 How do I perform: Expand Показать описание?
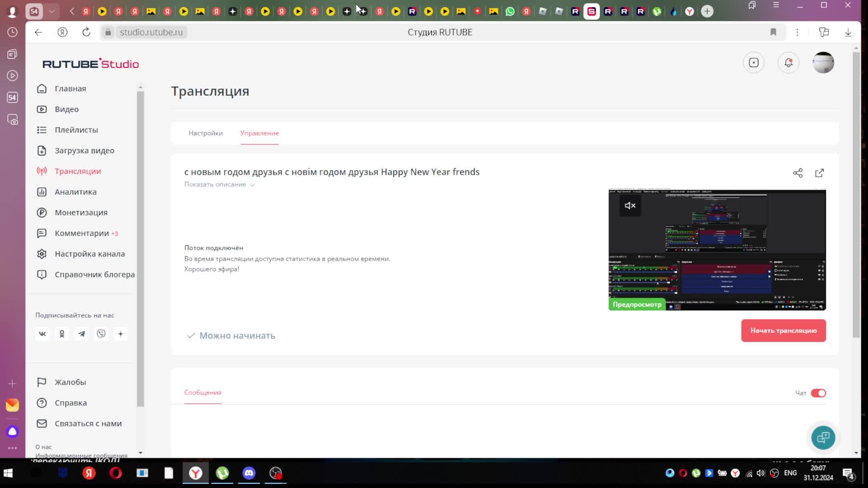[x=220, y=184]
